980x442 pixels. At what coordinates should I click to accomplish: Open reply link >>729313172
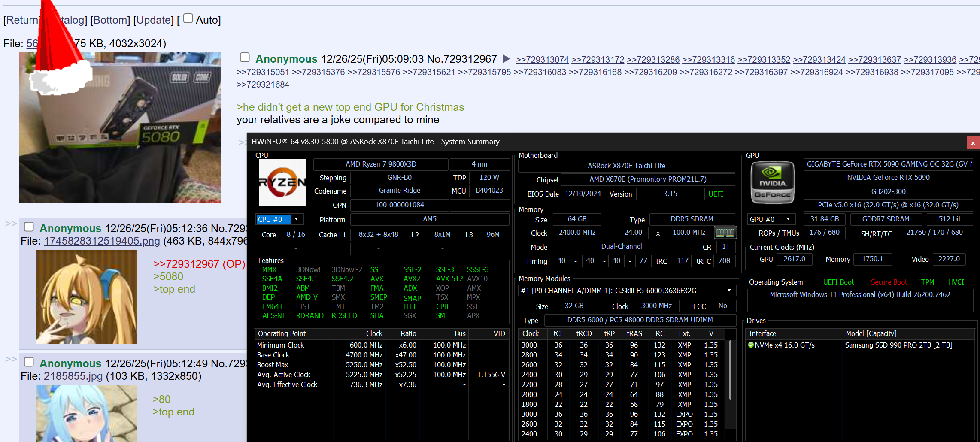598,60
